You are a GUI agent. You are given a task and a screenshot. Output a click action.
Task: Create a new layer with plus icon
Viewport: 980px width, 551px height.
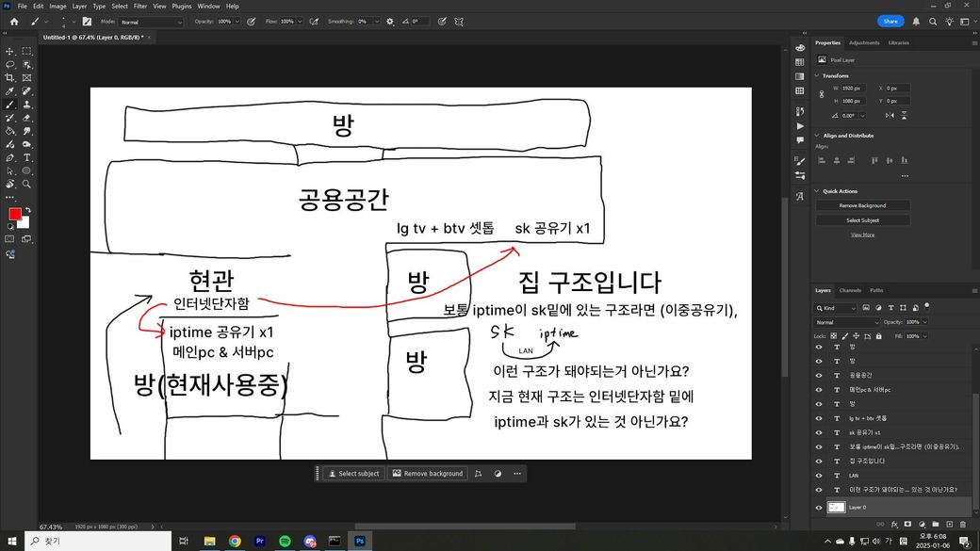click(947, 524)
